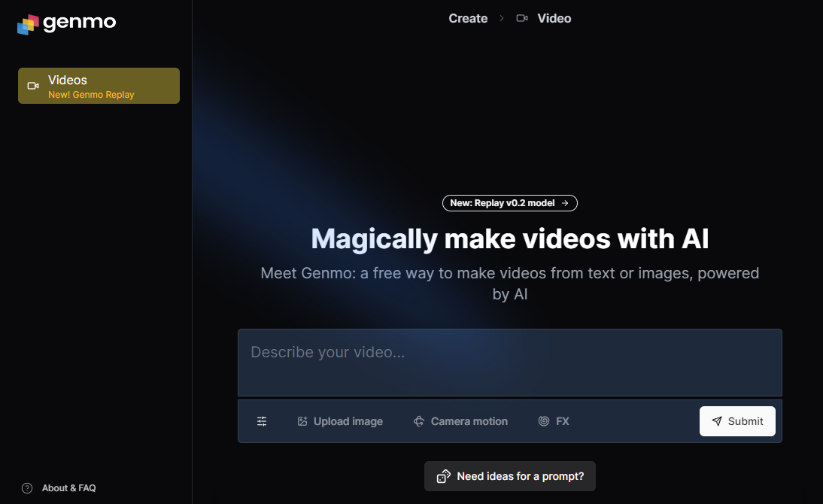
Task: Click the Create breadcrumb
Action: tap(468, 18)
